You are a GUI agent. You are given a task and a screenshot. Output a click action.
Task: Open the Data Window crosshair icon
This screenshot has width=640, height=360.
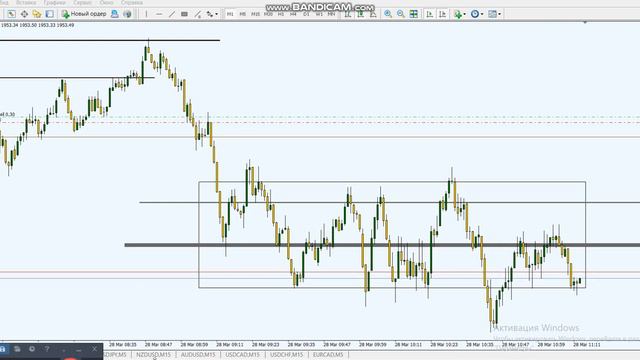coord(24,14)
